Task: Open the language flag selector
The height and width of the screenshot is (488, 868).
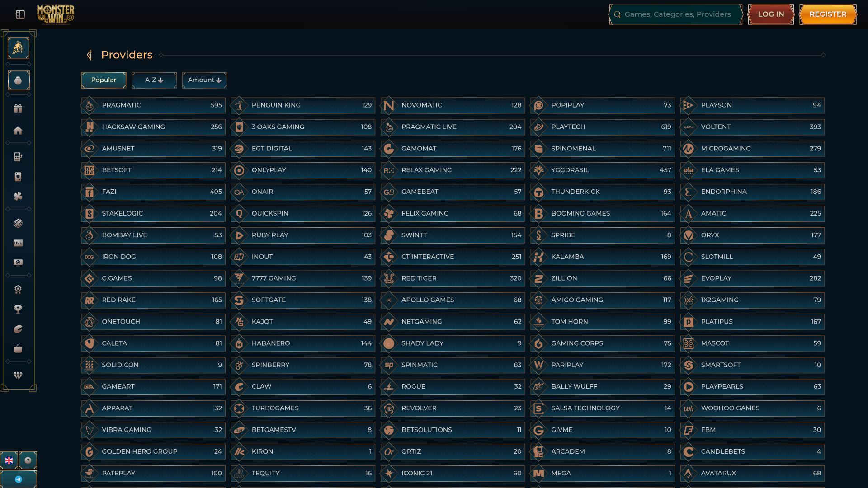Action: [x=9, y=460]
